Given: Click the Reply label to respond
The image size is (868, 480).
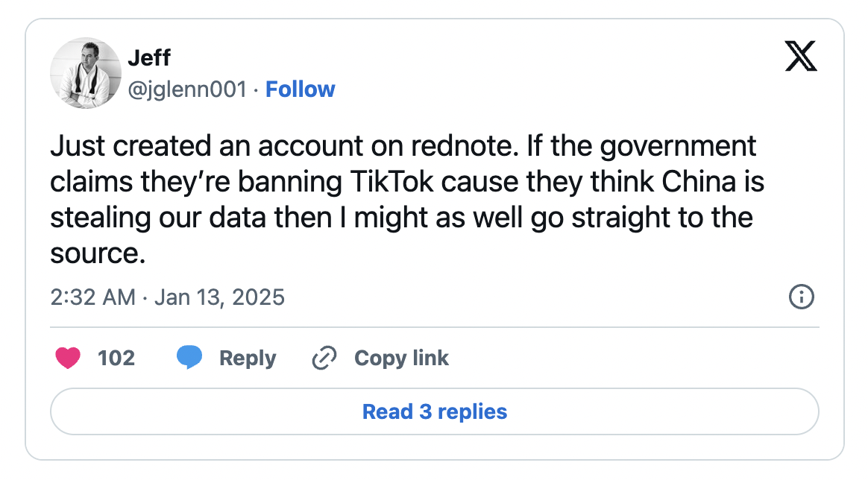Looking at the screenshot, I should coord(247,358).
